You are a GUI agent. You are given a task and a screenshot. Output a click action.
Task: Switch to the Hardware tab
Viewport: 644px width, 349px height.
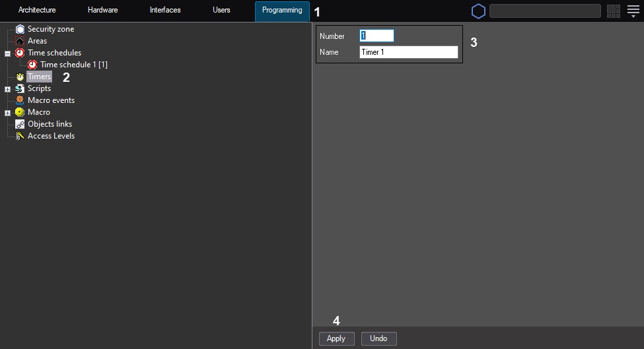pos(102,11)
